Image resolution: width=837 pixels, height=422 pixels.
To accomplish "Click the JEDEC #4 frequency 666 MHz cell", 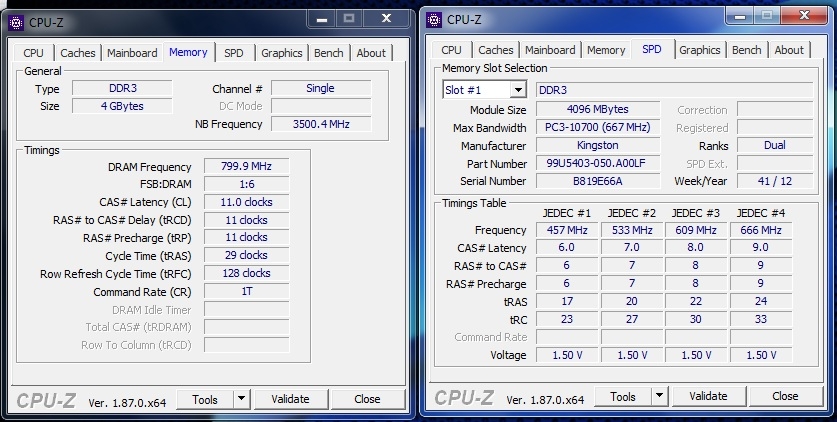I will tap(761, 230).
